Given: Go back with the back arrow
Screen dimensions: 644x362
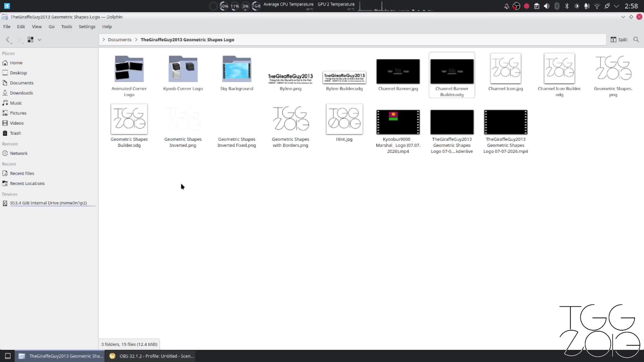Looking at the screenshot, I should click(8, 40).
